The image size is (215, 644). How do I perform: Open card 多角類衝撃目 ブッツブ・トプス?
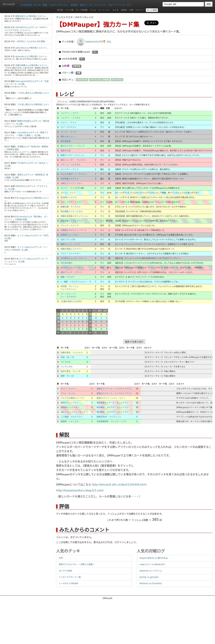(x=112, y=421)
